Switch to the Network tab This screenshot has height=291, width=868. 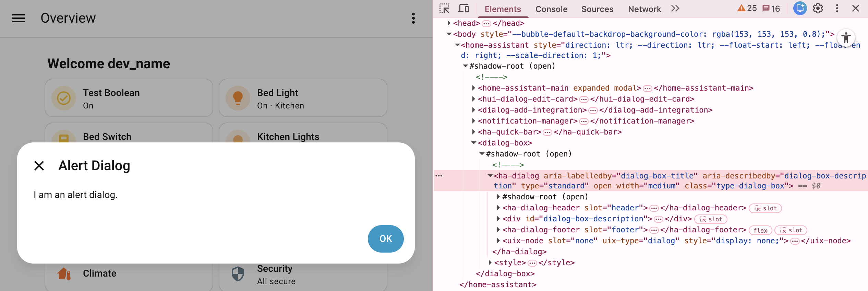tap(644, 9)
